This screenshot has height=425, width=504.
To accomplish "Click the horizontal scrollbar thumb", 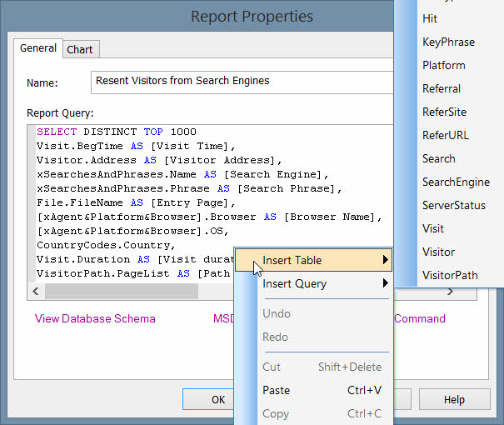I will (x=122, y=292).
